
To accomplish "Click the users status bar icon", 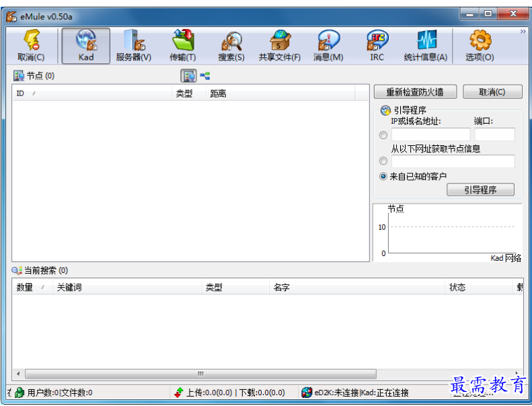I will coord(20,393).
